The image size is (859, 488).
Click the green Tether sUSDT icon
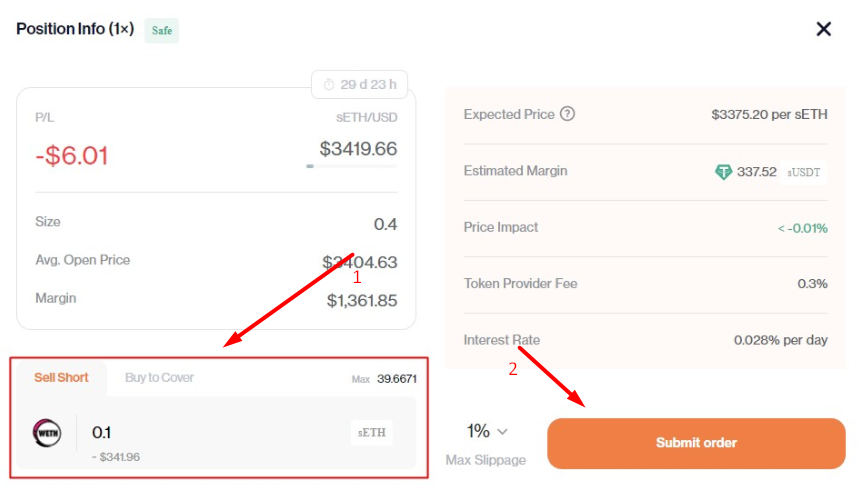723,172
